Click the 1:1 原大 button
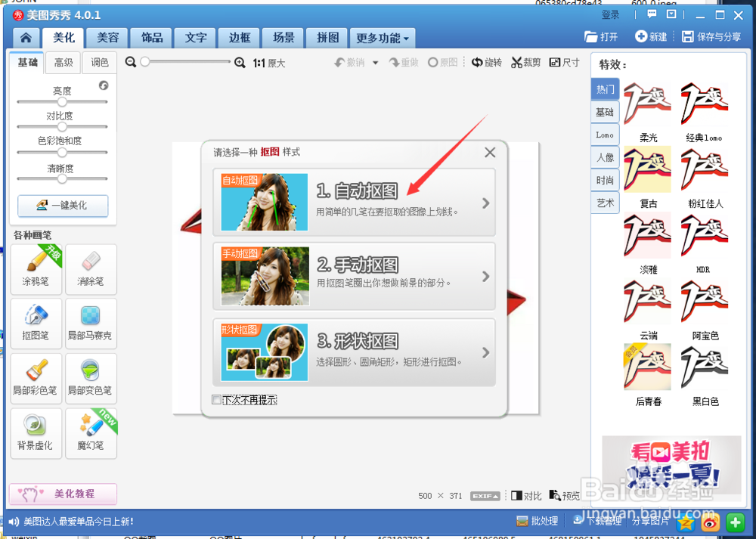 pos(269,64)
